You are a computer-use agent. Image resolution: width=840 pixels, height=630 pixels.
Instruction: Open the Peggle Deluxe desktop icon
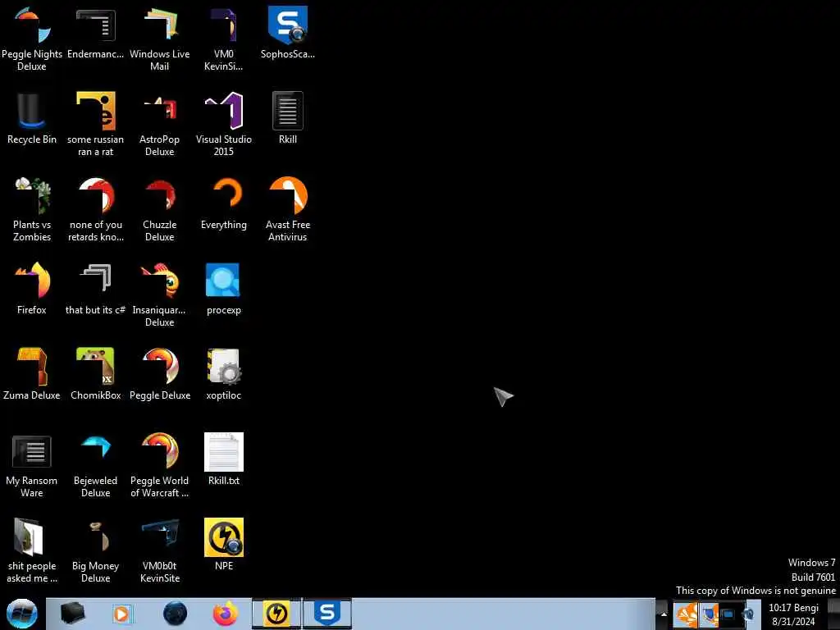pos(160,374)
